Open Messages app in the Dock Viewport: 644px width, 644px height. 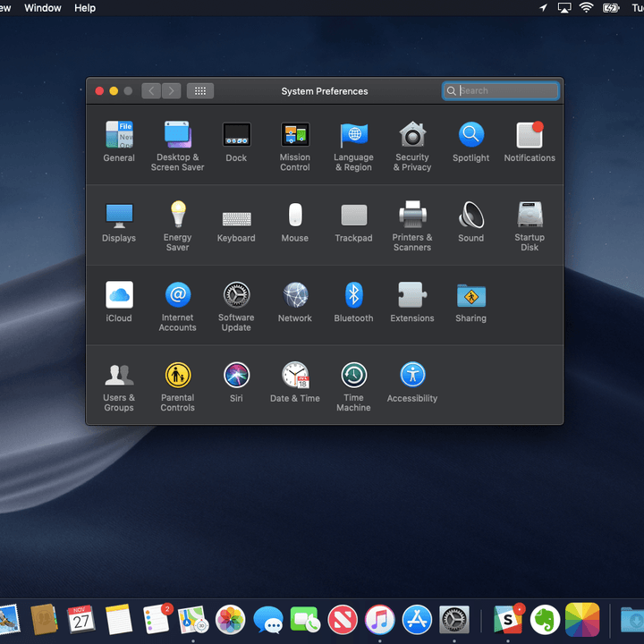268,619
